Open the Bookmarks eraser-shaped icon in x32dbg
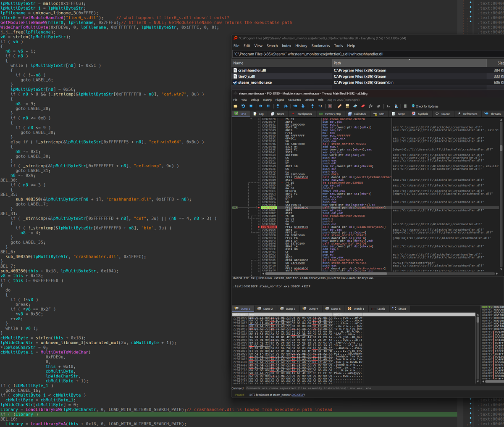504x427 pixels. [363, 106]
